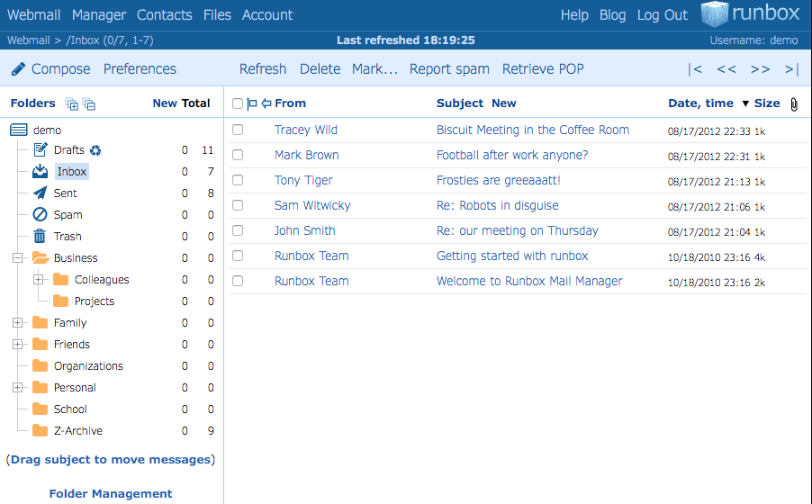Open the Files menu in top bar
Image resolution: width=812 pixels, height=504 pixels.
[217, 14]
